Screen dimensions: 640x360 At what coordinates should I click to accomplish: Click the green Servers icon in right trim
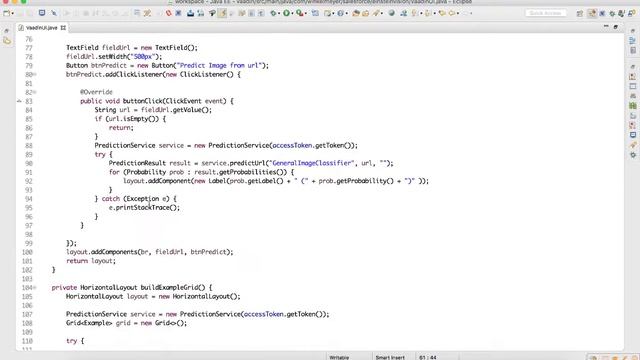coord(633,106)
